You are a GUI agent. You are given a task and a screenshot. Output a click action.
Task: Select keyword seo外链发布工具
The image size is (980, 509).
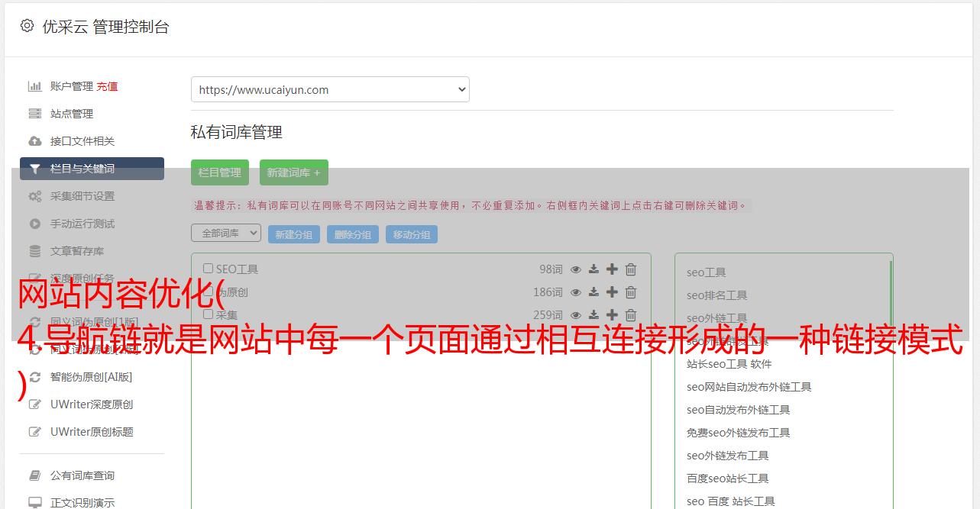[727, 456]
